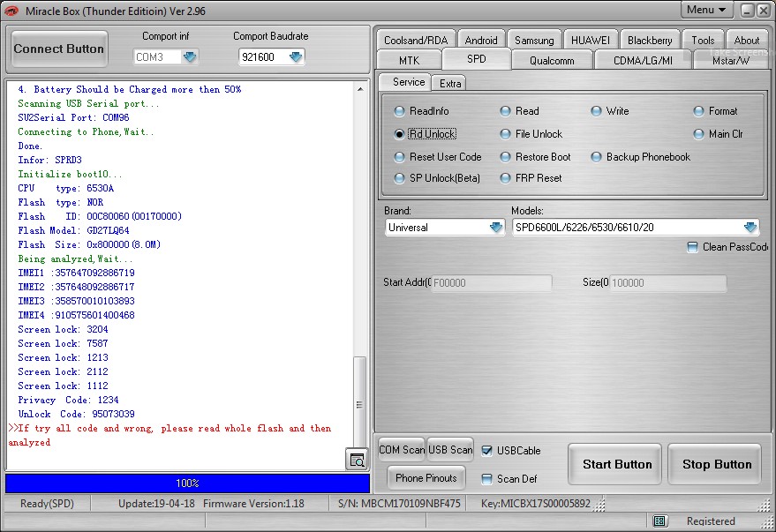776x532 pixels.
Task: Switch to the Coolsand/RDA tab
Action: [x=416, y=40]
